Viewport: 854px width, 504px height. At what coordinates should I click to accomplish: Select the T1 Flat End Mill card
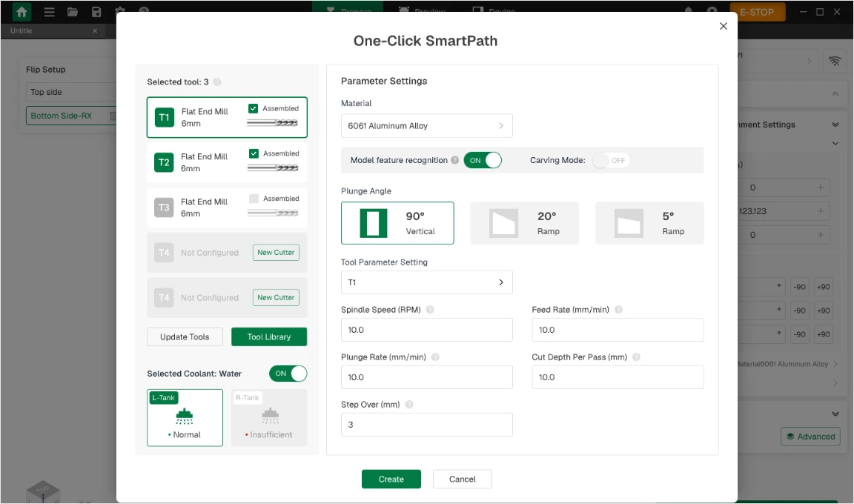[x=227, y=118]
